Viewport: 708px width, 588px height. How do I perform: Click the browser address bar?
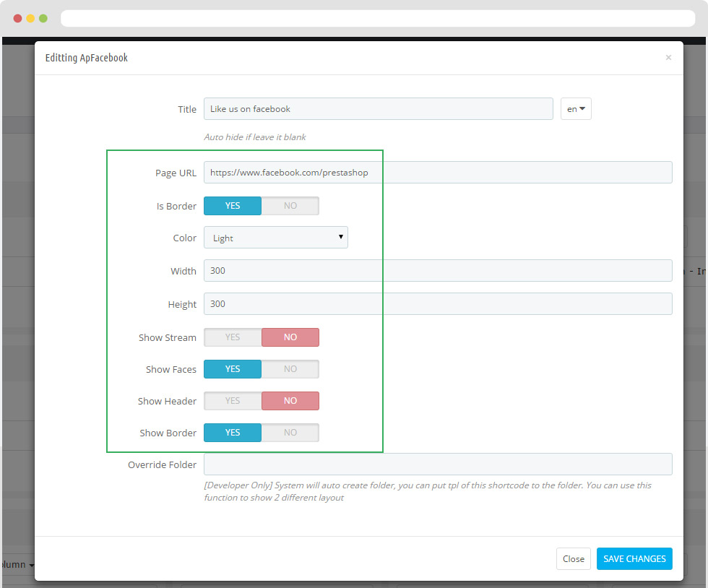(x=377, y=18)
